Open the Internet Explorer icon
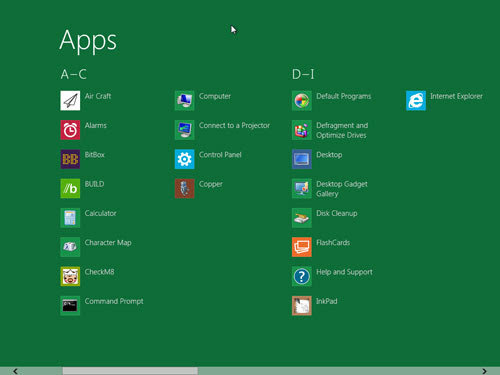 pyautogui.click(x=416, y=100)
